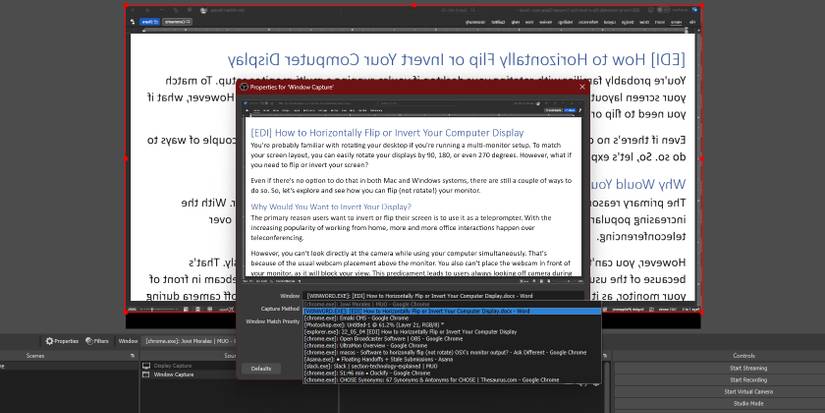Choose chrome.exe Clockify entry

pyautogui.click(x=452, y=373)
